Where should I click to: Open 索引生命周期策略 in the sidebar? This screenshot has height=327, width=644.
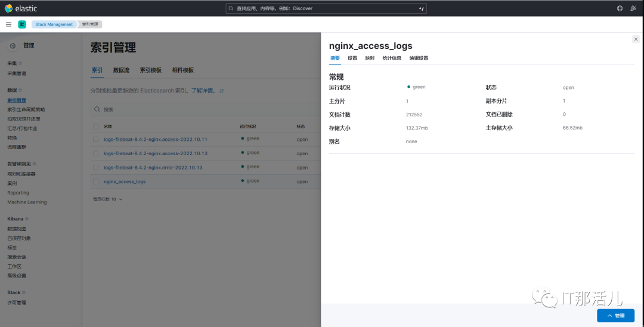click(26, 110)
